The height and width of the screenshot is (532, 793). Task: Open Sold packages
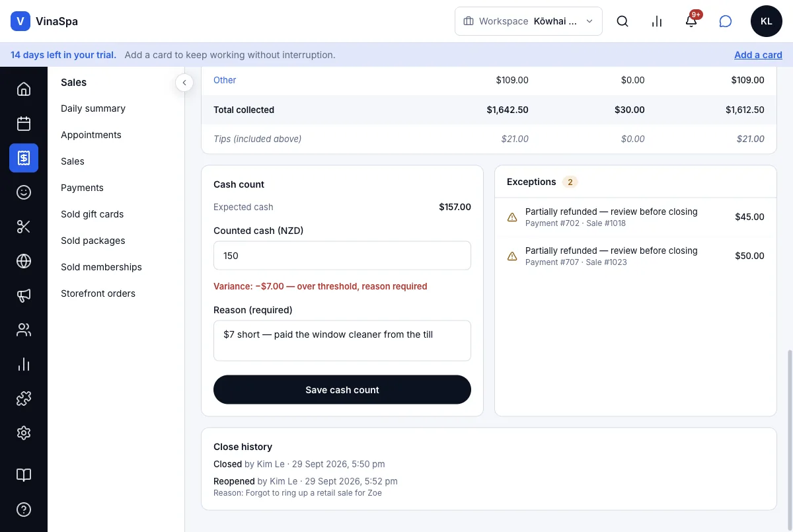click(93, 241)
